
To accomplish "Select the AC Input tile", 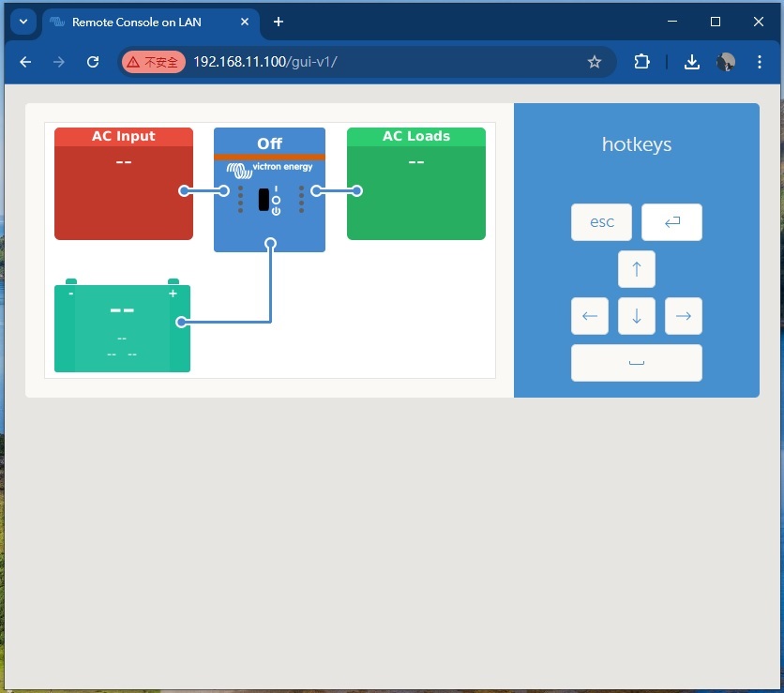I will [x=123, y=184].
